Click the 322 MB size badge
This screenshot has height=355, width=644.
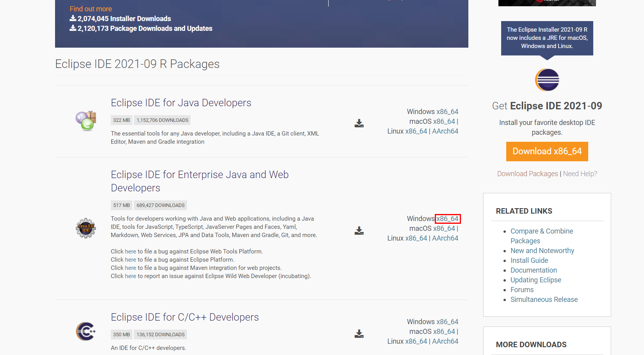[x=121, y=120]
